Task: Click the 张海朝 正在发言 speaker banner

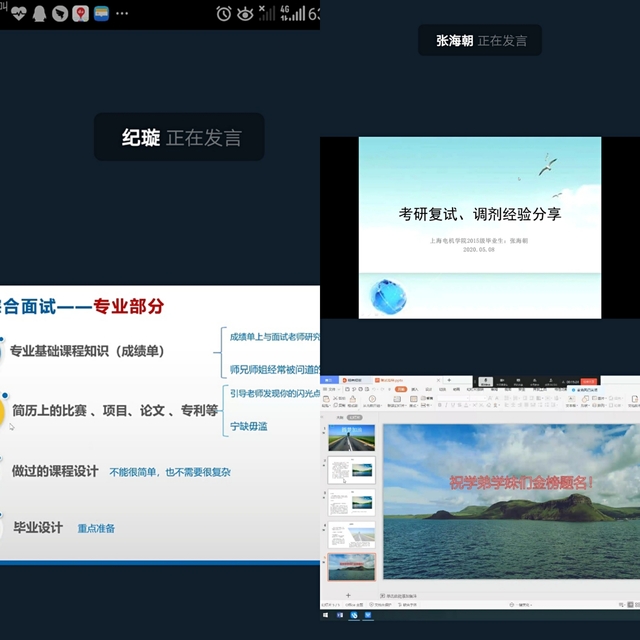Action: coord(480,41)
